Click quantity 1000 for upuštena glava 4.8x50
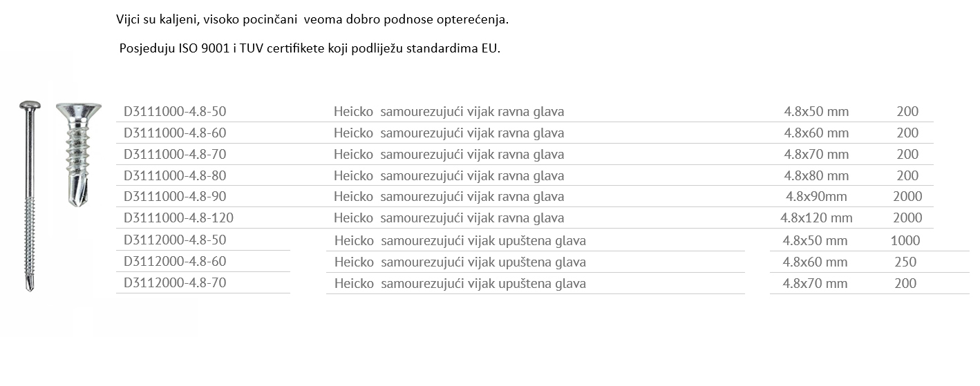Image resolution: width=980 pixels, height=386 pixels. coord(906,240)
